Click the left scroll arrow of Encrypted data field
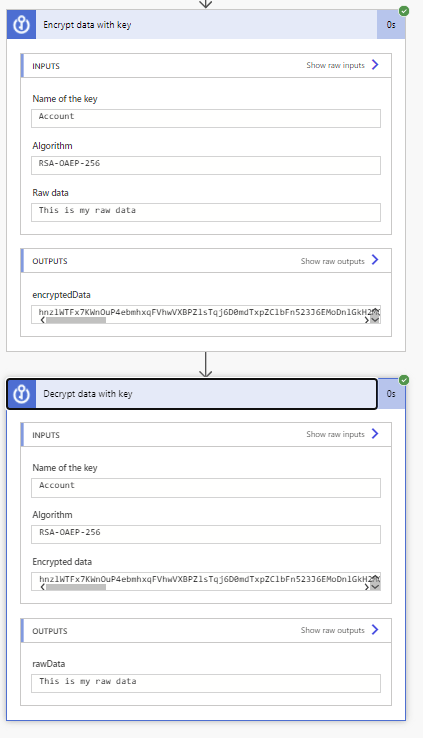This screenshot has width=423, height=738. tap(42, 587)
